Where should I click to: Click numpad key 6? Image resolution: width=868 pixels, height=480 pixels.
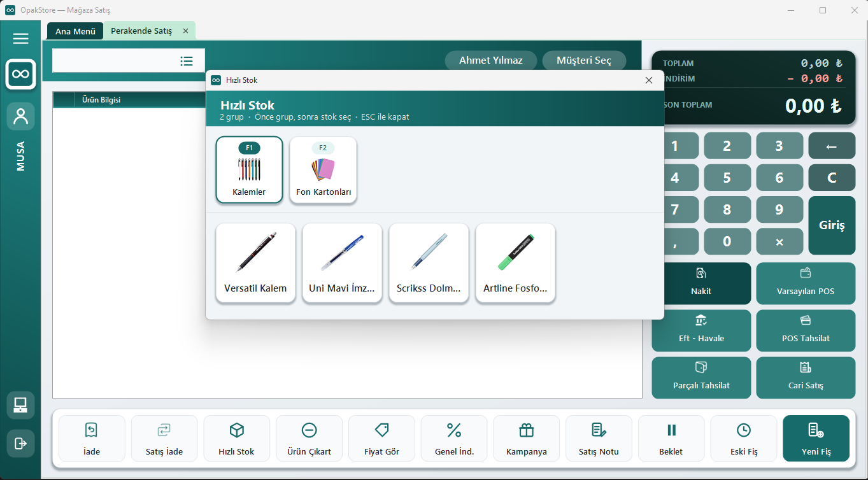(779, 178)
